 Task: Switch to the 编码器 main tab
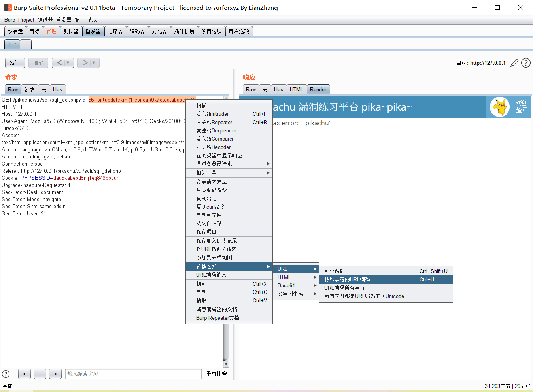(x=138, y=31)
